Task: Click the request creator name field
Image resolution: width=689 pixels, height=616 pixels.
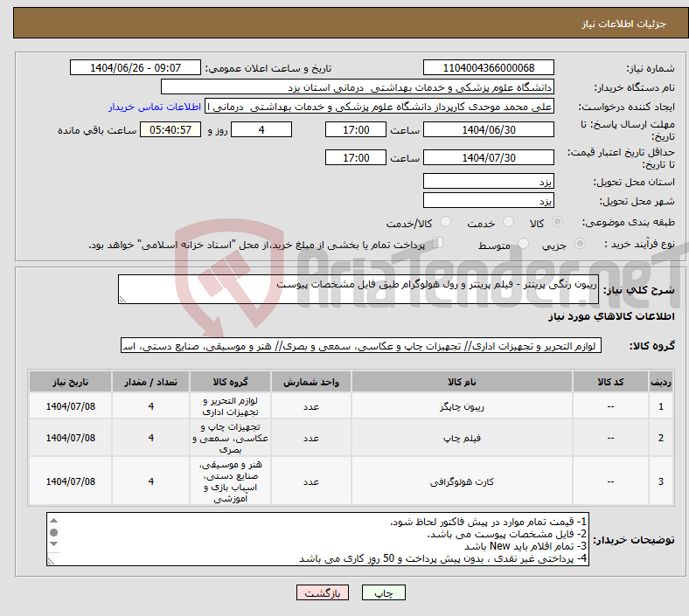Action: [379, 107]
